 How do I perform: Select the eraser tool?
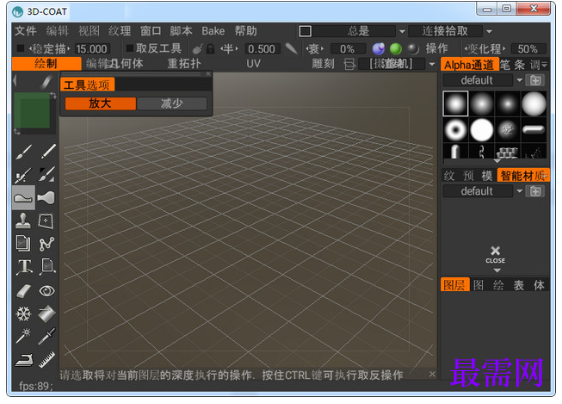(x=24, y=291)
